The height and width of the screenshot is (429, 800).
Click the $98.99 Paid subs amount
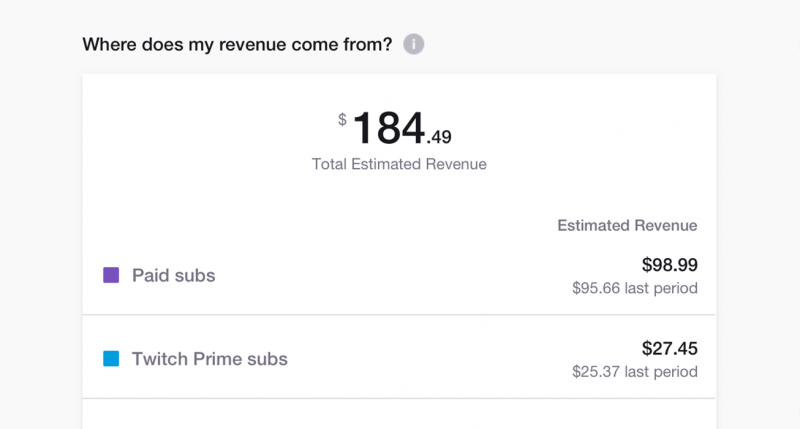tap(669, 265)
